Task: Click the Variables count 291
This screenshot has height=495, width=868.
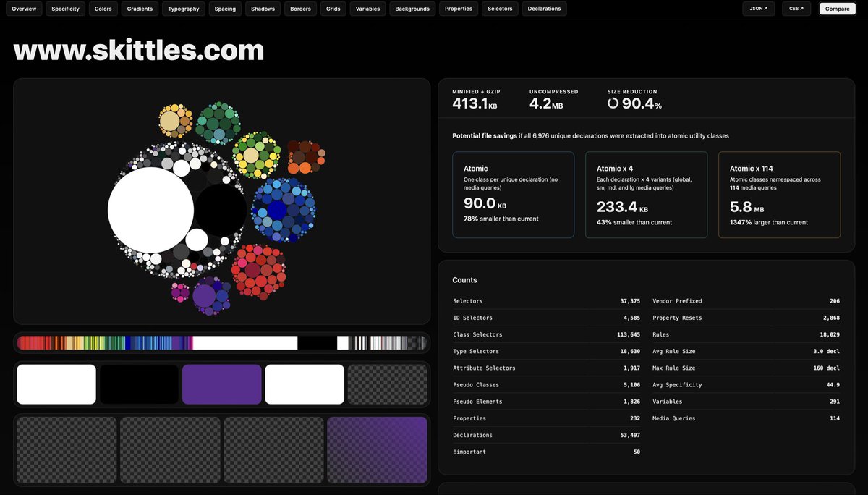Action: click(835, 401)
